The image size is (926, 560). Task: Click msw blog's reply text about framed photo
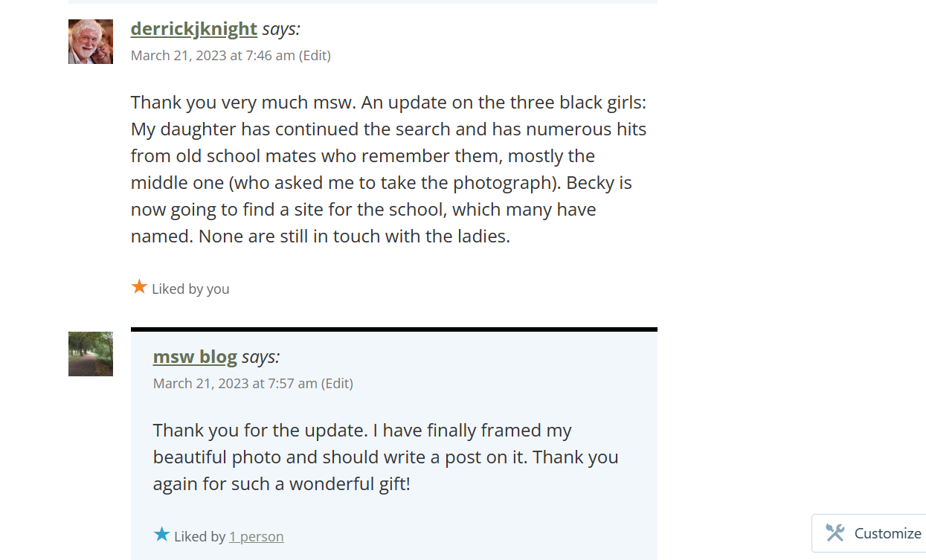[x=385, y=457]
